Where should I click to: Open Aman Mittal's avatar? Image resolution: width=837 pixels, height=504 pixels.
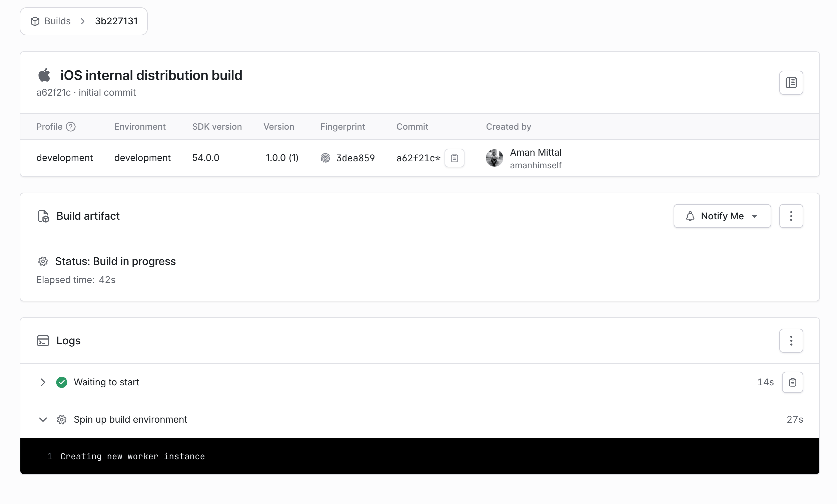pos(494,158)
